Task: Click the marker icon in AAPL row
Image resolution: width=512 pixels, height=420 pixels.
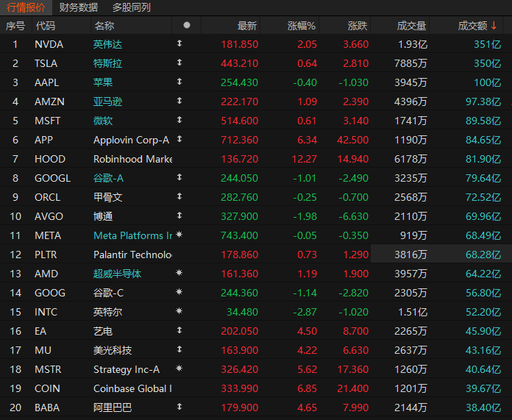Action: [179, 82]
